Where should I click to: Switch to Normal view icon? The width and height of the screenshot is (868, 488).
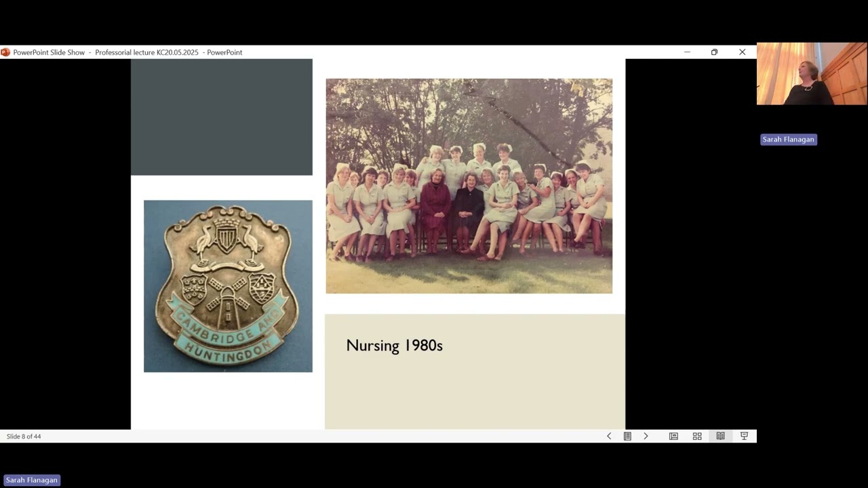tap(673, 436)
